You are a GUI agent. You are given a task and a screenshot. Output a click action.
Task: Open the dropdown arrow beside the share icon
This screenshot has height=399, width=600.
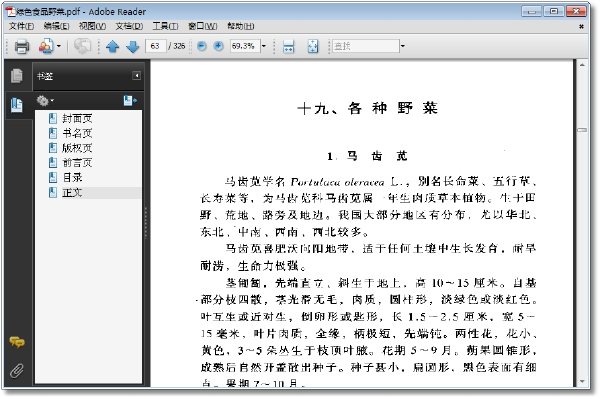click(x=59, y=47)
